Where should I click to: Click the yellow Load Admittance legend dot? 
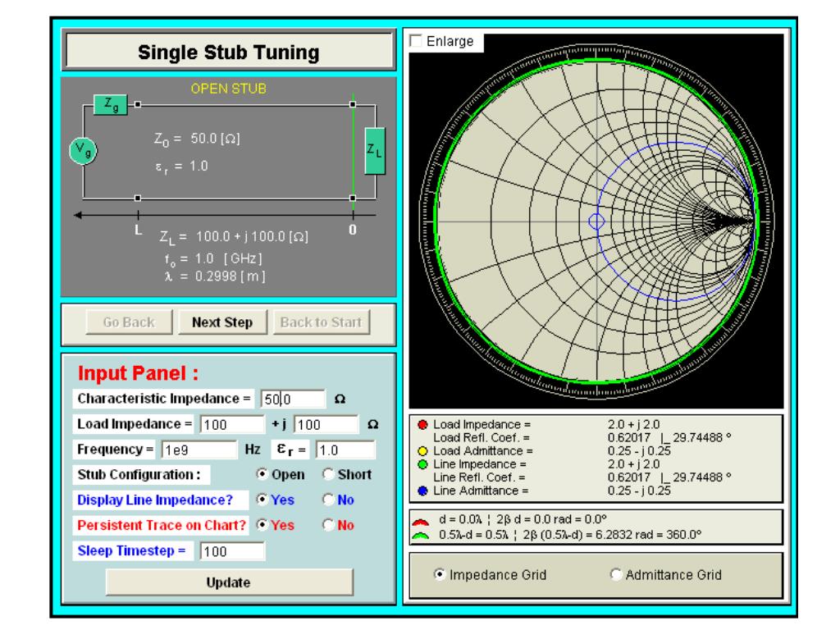(x=422, y=451)
